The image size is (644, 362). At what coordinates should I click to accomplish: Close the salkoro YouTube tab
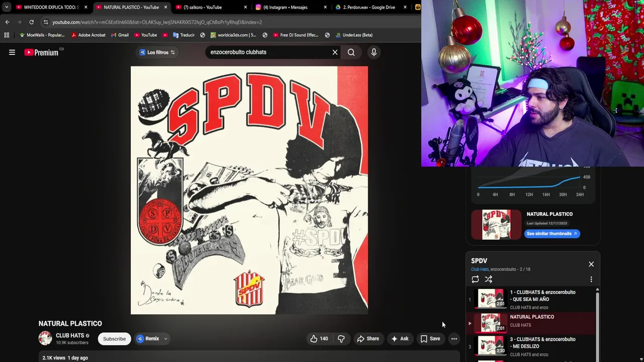pos(246,7)
